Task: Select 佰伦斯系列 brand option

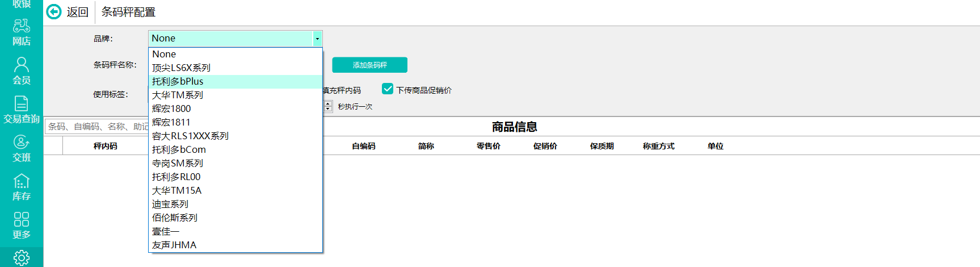Action: pyautogui.click(x=235, y=218)
